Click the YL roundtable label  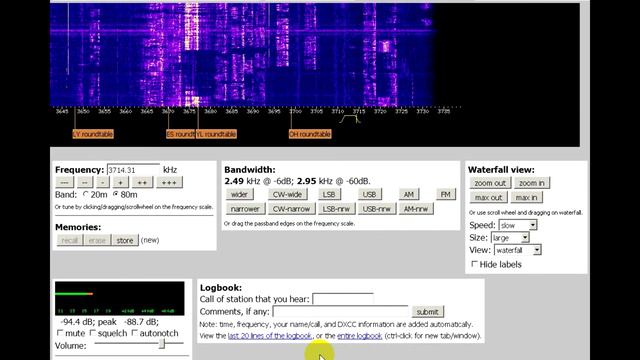pyautogui.click(x=216, y=134)
